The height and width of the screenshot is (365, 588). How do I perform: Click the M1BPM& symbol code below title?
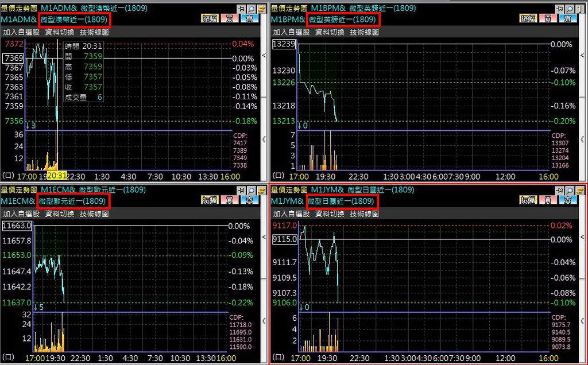coord(288,19)
